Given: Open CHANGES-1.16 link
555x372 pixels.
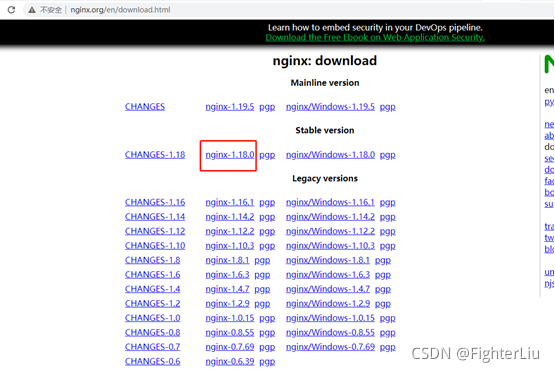Looking at the screenshot, I should [x=155, y=202].
